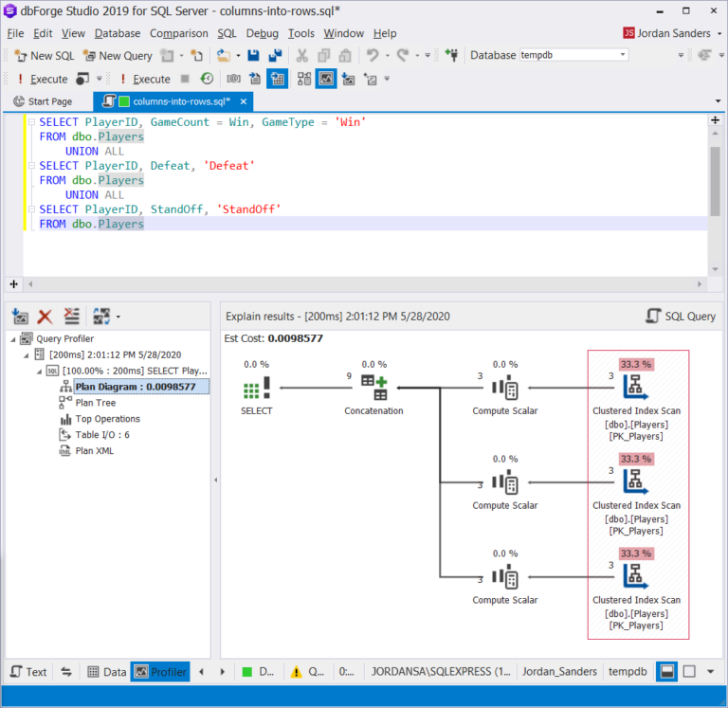
Task: Switch to Text view at bottom bar
Action: pyautogui.click(x=28, y=672)
